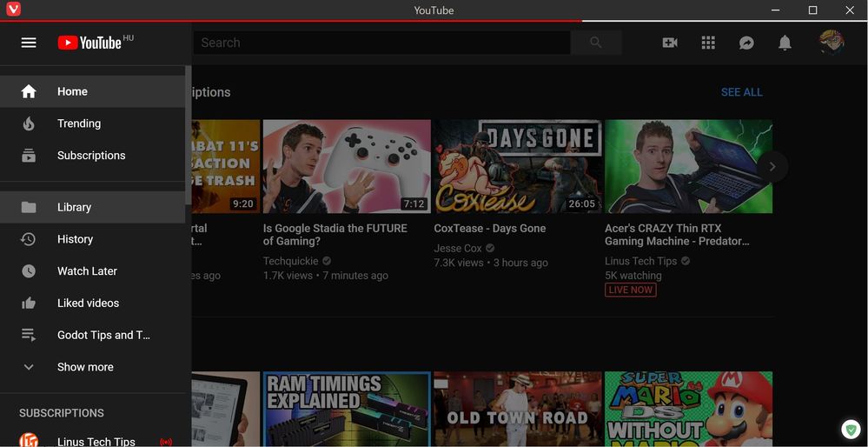This screenshot has width=868, height=447.
Task: Click the LIVE NOW badge
Action: 631,290
